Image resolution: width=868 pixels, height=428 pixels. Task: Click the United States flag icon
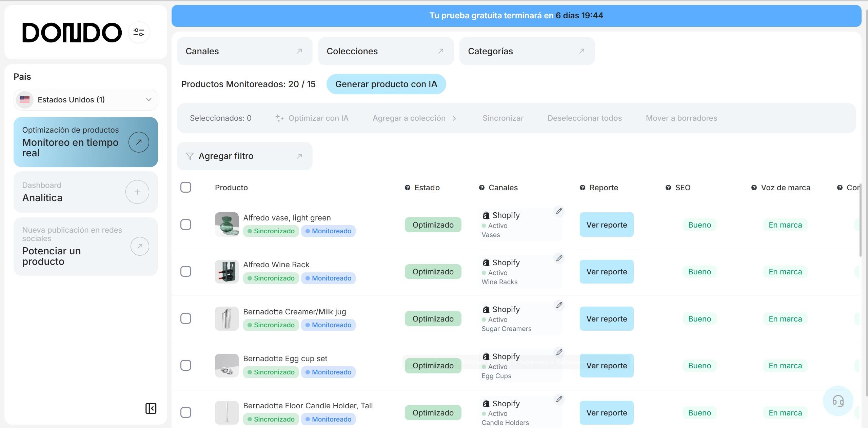(25, 100)
